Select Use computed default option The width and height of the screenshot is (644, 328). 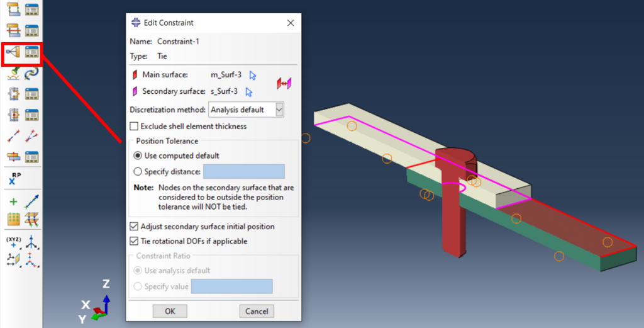click(138, 156)
